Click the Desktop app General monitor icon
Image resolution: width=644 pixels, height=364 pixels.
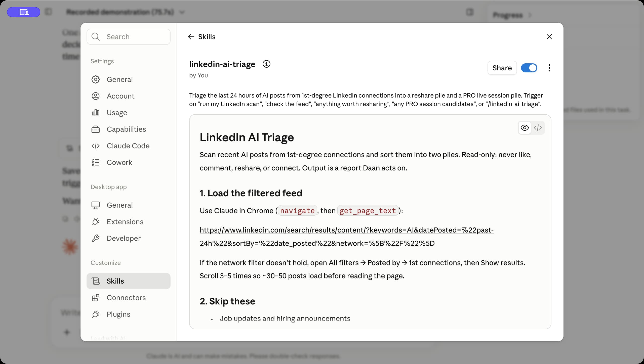tap(96, 205)
